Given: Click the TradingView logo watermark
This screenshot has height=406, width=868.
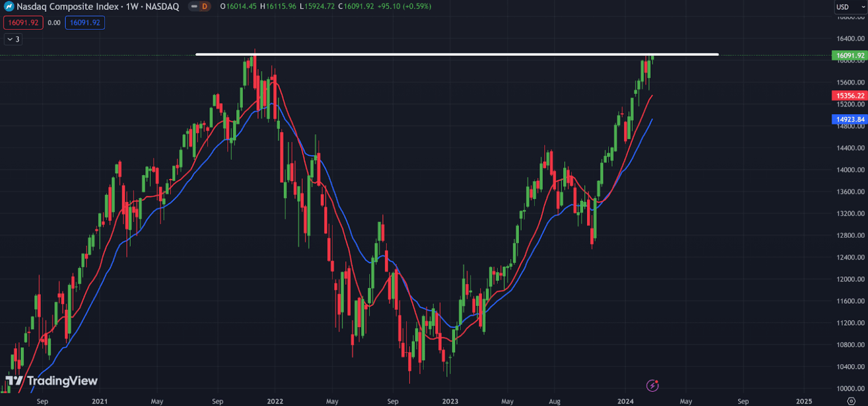Looking at the screenshot, I should point(51,381).
